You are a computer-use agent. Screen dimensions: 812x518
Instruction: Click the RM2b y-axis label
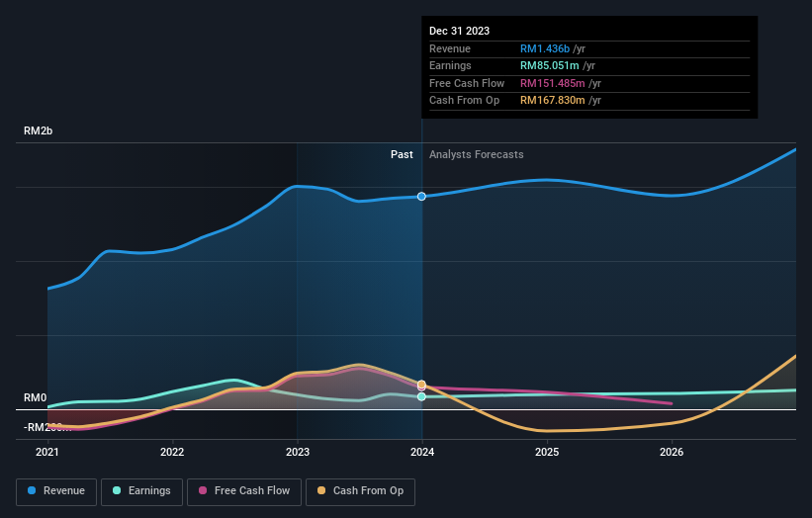tap(38, 130)
